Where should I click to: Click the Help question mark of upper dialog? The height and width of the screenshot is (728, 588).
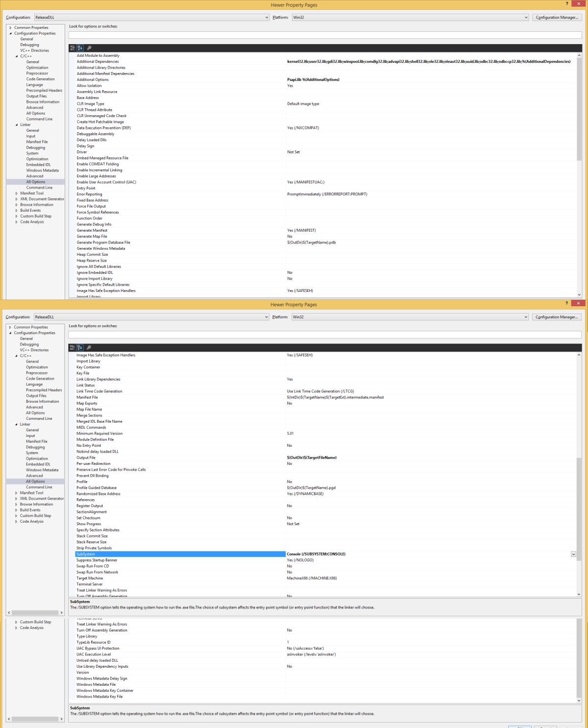tap(568, 3)
